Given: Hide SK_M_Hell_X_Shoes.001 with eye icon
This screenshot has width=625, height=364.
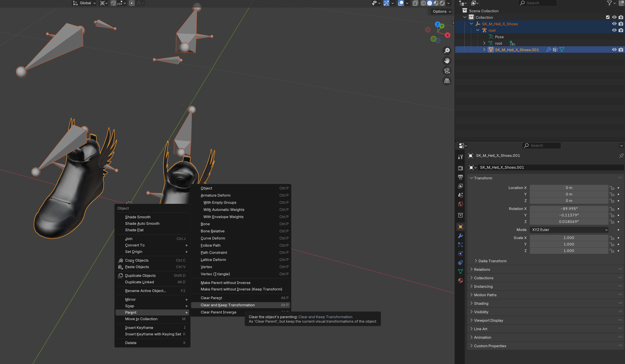Looking at the screenshot, I should click(x=614, y=50).
